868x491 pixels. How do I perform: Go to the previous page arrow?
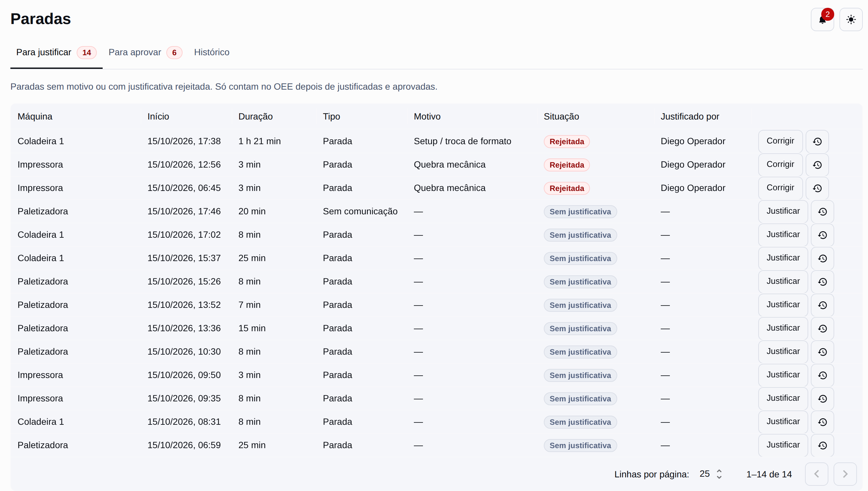[816, 474]
